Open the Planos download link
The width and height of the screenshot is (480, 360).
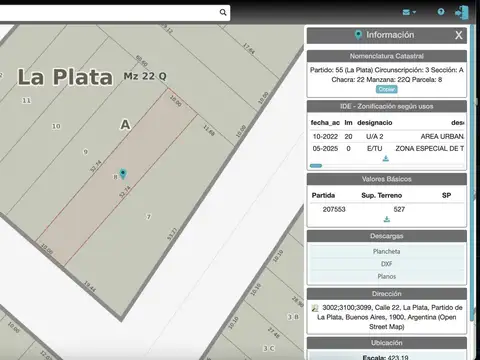click(x=387, y=276)
